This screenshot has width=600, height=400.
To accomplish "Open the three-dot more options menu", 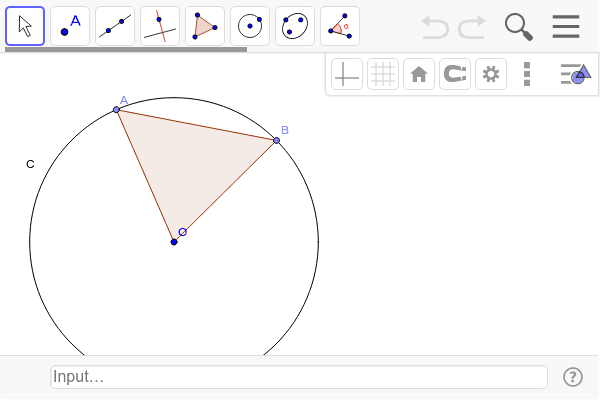I will [527, 74].
